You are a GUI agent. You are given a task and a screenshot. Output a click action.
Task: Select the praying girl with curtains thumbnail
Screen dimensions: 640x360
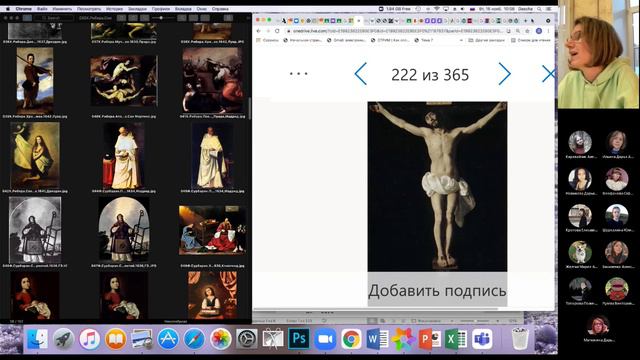click(x=212, y=295)
